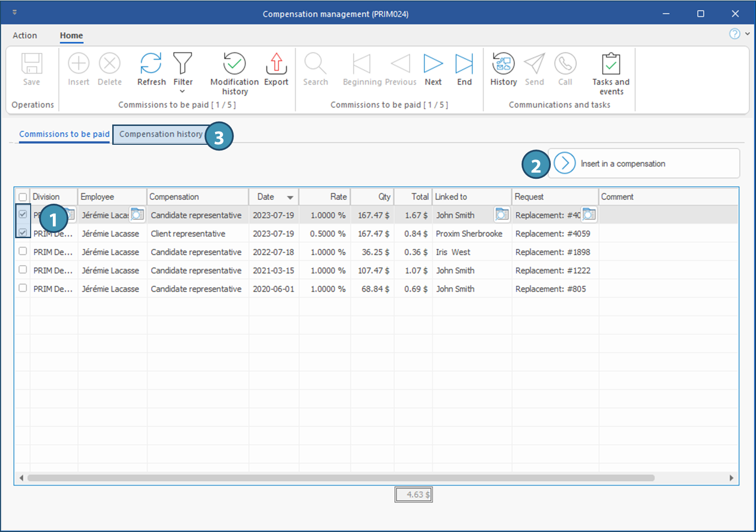Image resolution: width=756 pixels, height=532 pixels.
Task: Click the Export icon
Action: [276, 64]
